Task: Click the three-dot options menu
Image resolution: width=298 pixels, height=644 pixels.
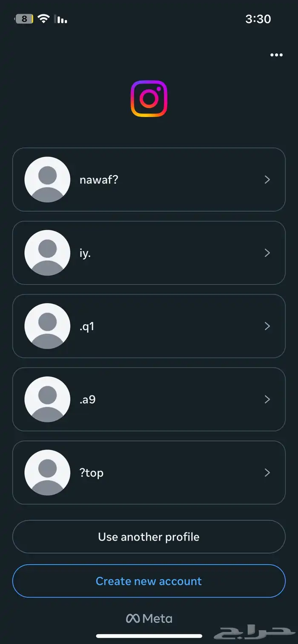Action: point(276,55)
